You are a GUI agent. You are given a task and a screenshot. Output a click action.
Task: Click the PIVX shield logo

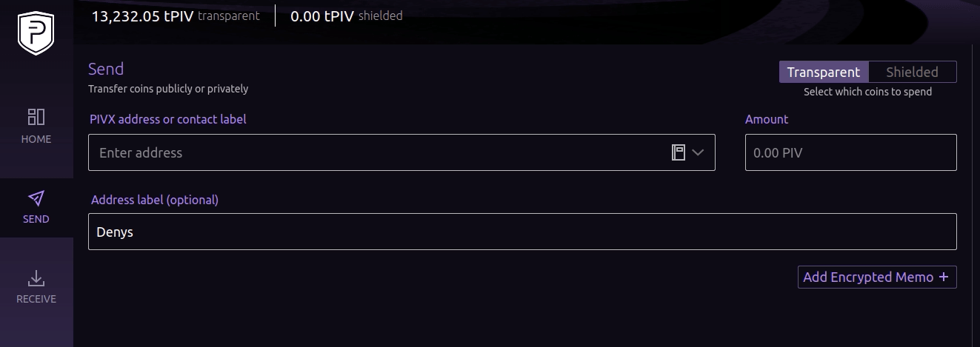36,33
